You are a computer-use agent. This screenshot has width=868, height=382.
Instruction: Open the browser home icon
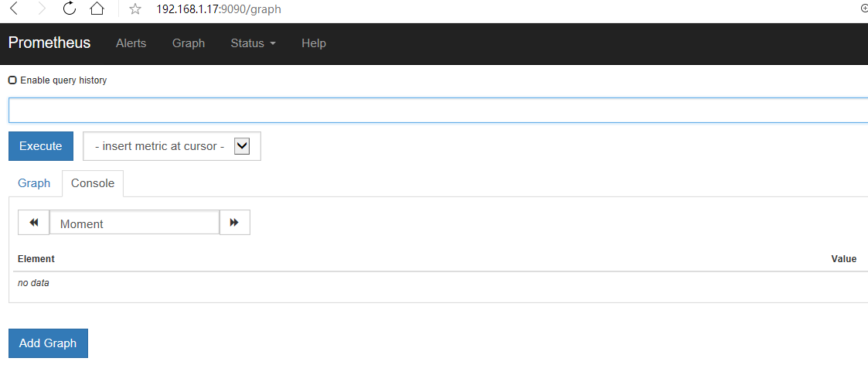[97, 9]
